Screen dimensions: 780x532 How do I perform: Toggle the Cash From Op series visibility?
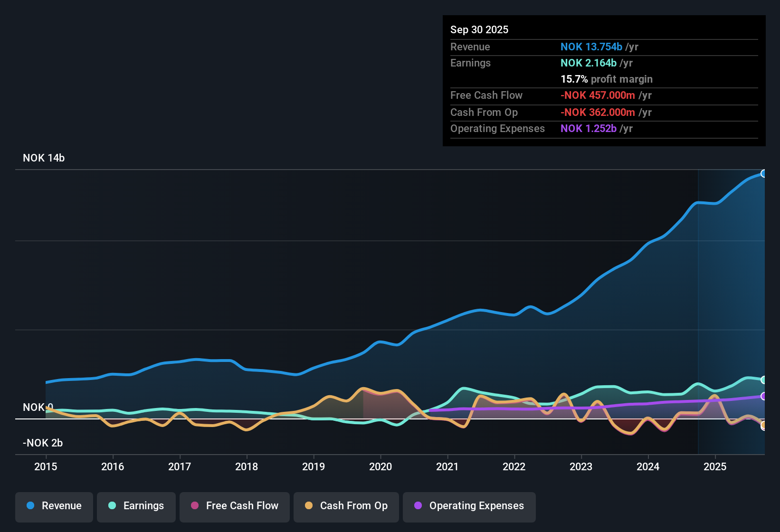pos(346,506)
